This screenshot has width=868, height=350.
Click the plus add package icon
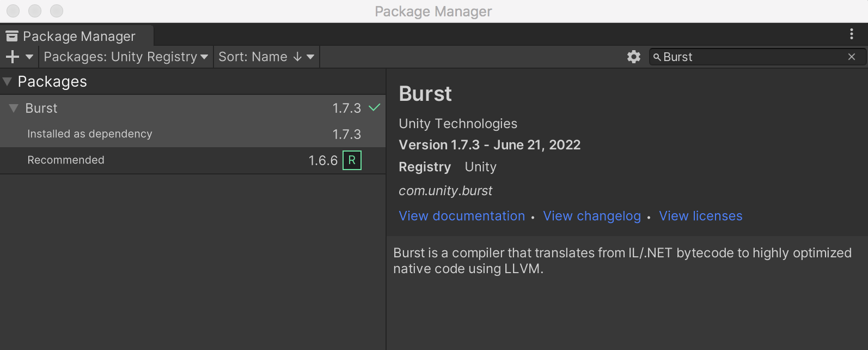[12, 57]
